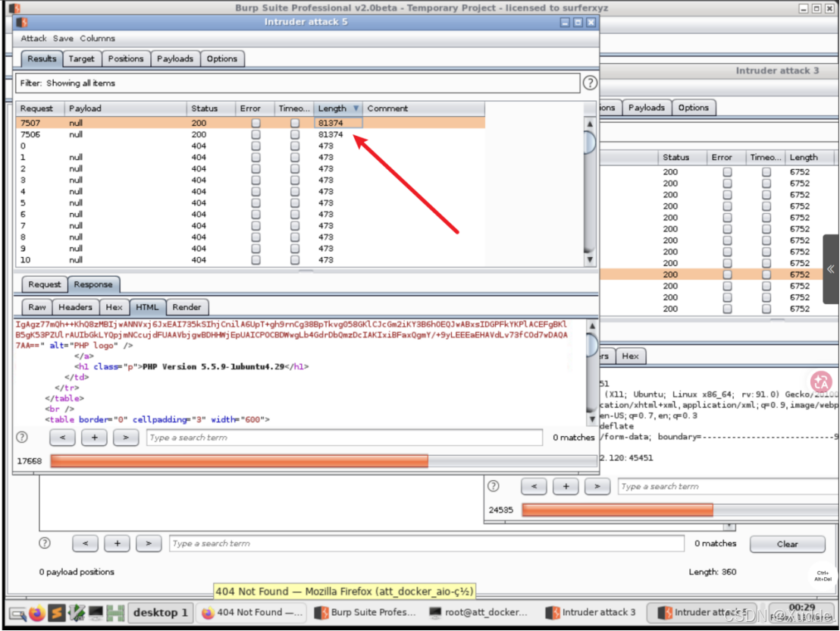The height and width of the screenshot is (631, 840).
Task: Go to previous match in response search
Action: pos(63,438)
